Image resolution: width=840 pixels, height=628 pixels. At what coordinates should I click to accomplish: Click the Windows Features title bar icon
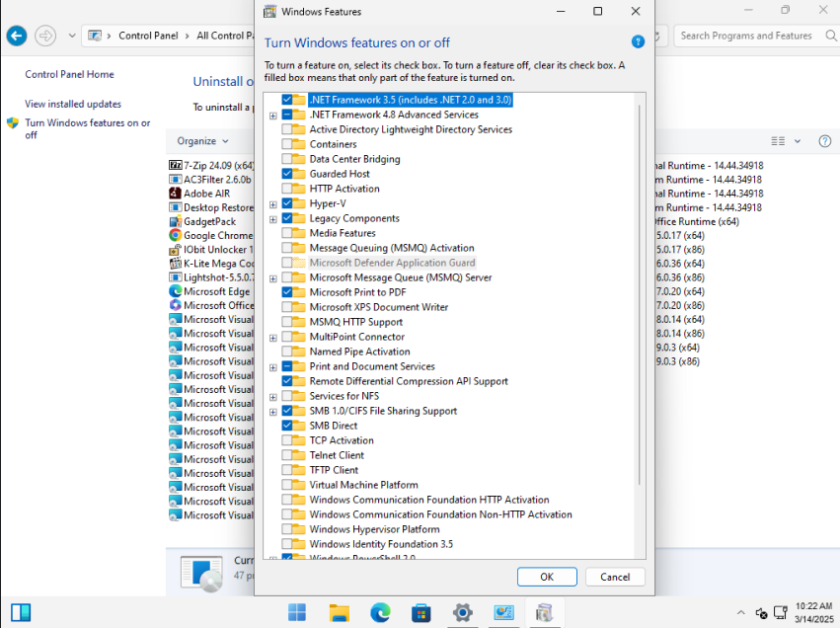(x=270, y=11)
